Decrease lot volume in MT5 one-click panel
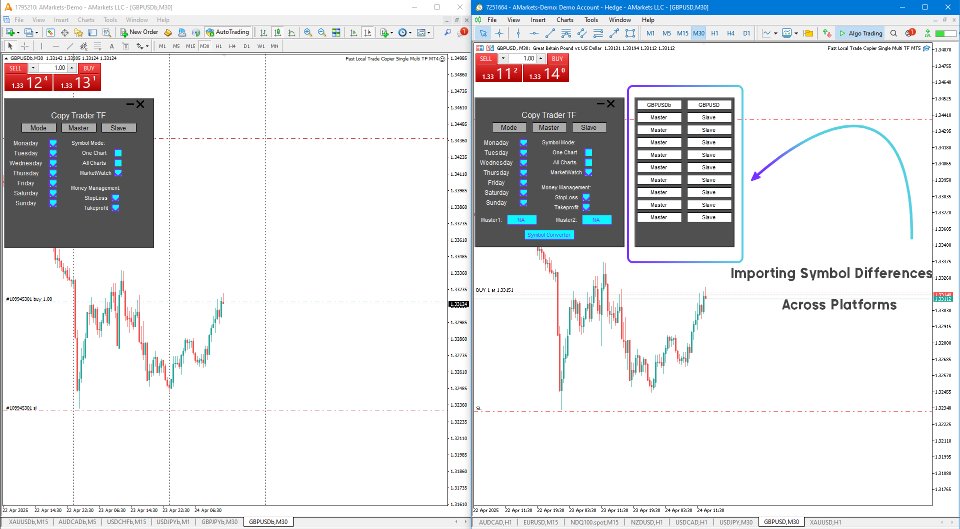The image size is (960, 529). click(x=503, y=58)
